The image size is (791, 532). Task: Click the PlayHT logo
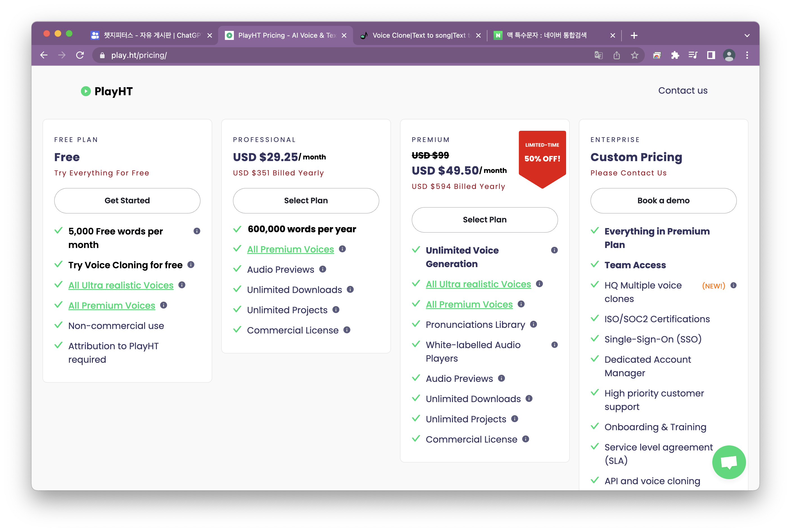[x=107, y=91]
